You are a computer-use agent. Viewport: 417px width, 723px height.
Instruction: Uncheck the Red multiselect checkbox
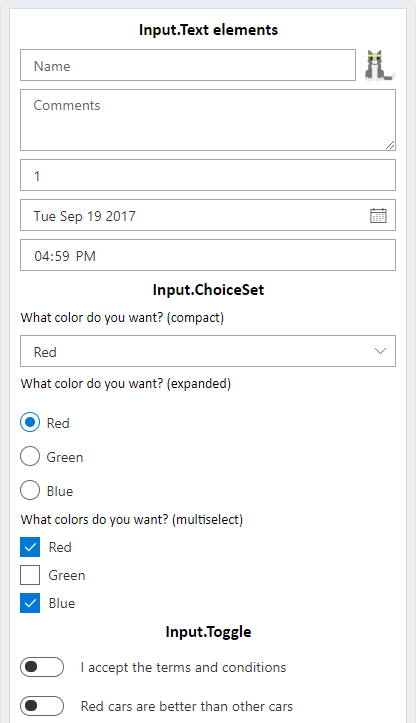(30, 547)
